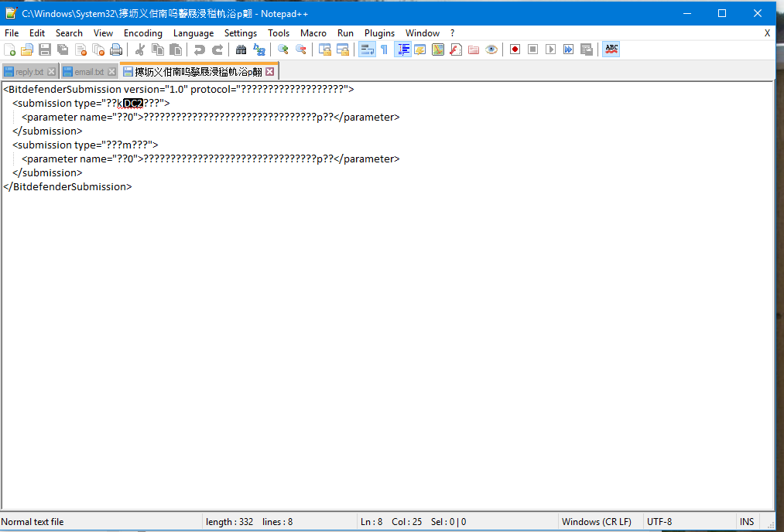Click the Close All toolbar icon
The width and height of the screenshot is (784, 532).
pos(98,49)
